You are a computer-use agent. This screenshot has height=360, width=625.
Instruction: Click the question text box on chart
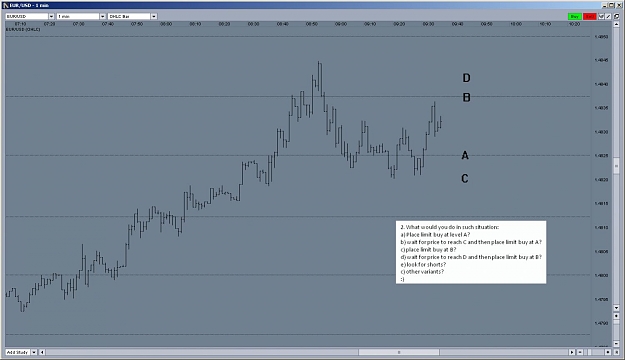pyautogui.click(x=471, y=252)
